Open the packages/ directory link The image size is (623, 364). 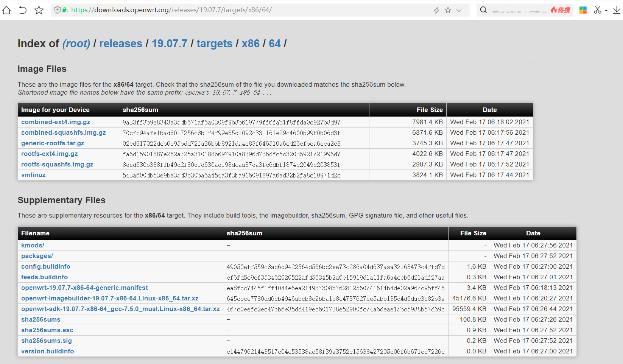[37, 256]
